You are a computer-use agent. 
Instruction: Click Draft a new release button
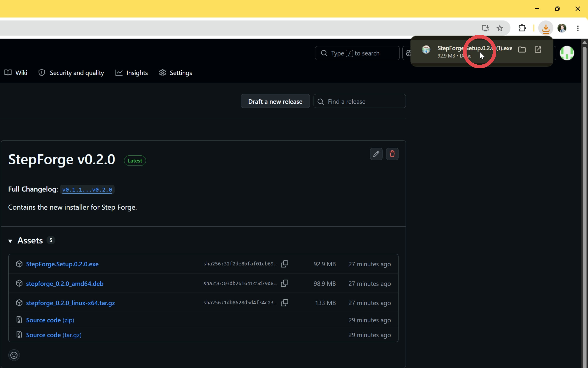point(275,101)
